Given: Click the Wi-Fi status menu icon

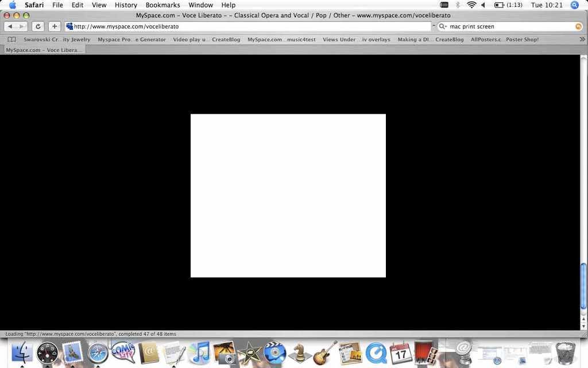Looking at the screenshot, I should click(471, 5).
